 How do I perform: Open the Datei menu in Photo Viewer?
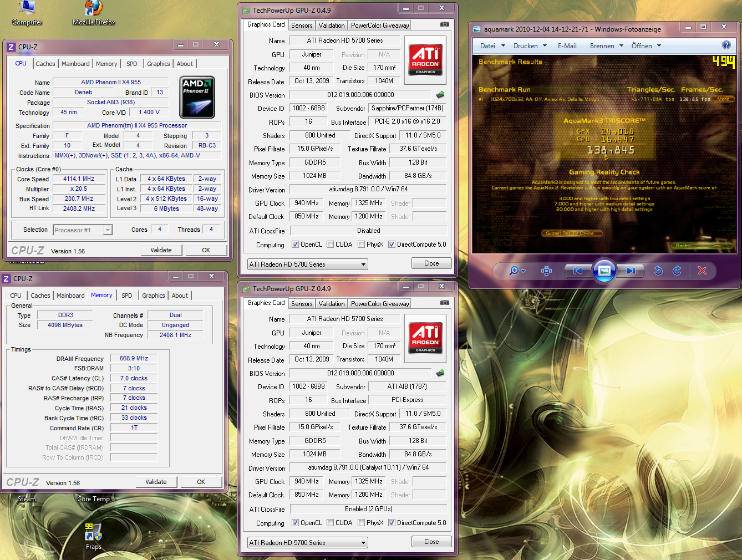point(492,46)
